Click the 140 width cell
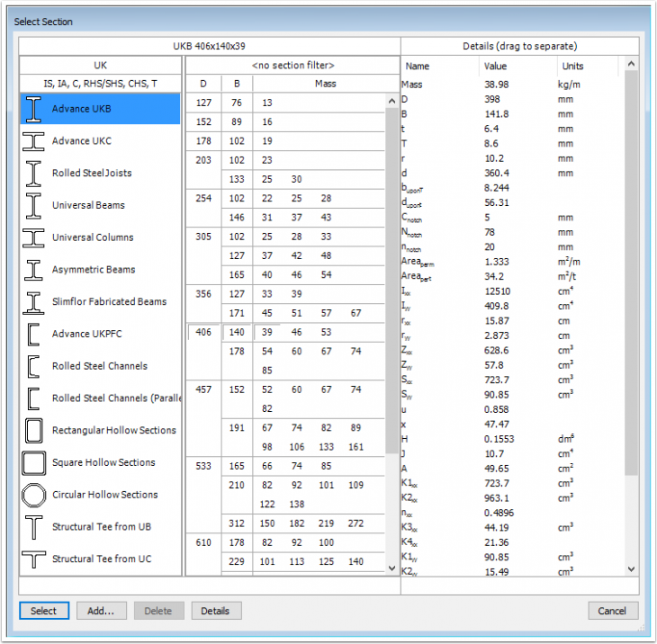This screenshot has height=644, width=657. (x=237, y=333)
